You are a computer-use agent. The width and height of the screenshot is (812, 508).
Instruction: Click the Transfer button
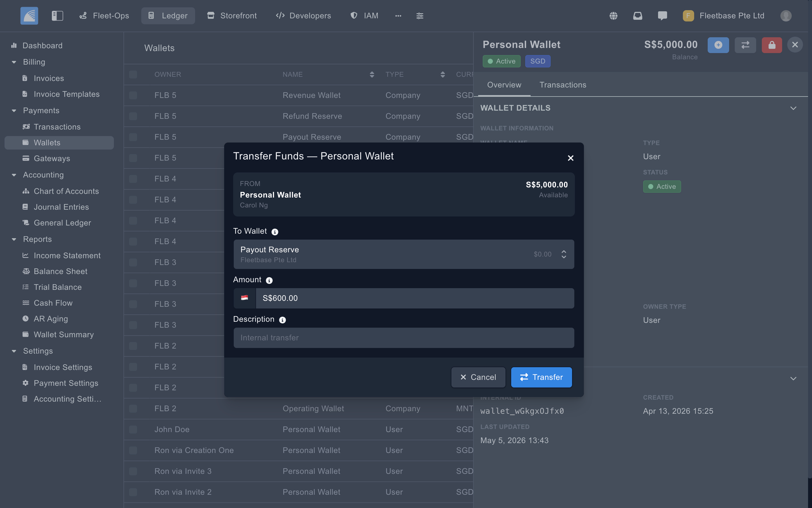[541, 377]
